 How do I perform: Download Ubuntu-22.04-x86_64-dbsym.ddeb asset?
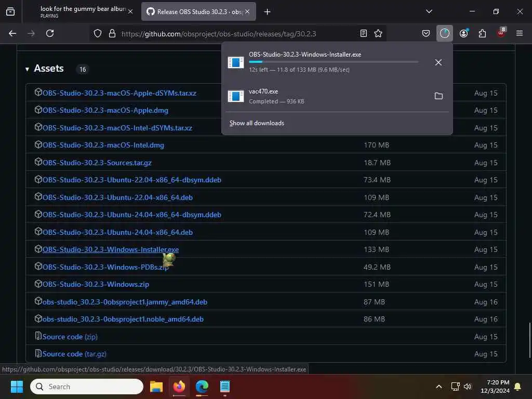tap(132, 180)
